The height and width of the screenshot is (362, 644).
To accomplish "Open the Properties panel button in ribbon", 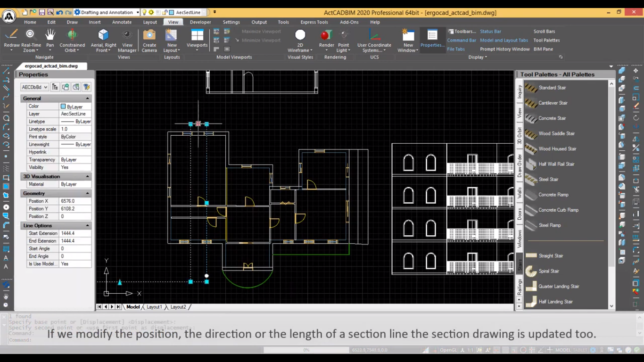I will pos(432,40).
